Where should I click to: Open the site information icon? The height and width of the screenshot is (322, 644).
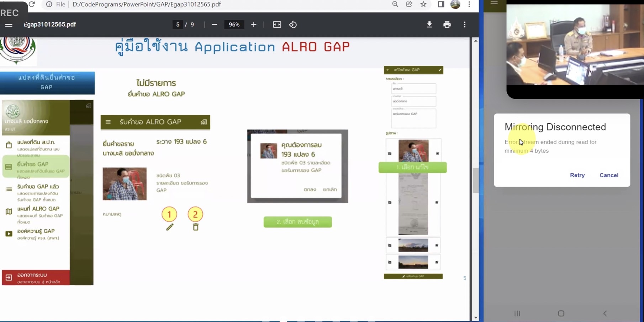49,4
